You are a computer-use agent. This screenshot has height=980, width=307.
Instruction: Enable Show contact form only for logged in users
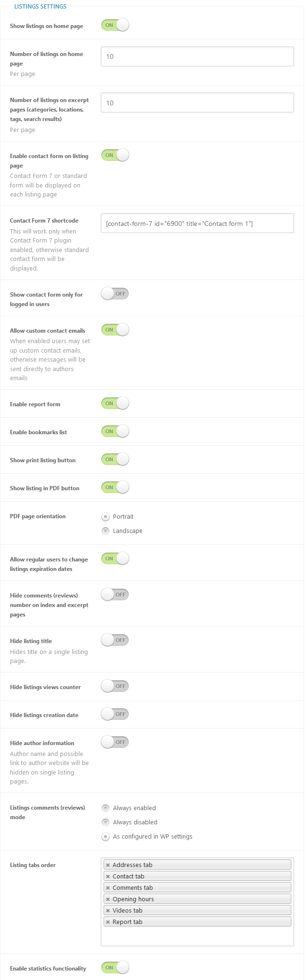[x=115, y=294]
